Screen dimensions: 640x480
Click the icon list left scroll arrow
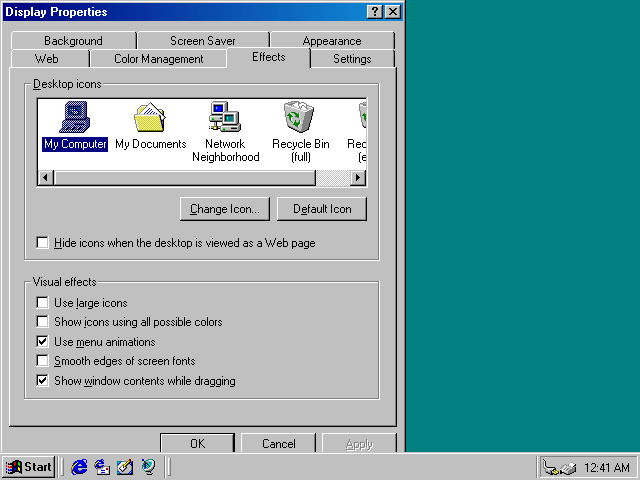(45, 178)
